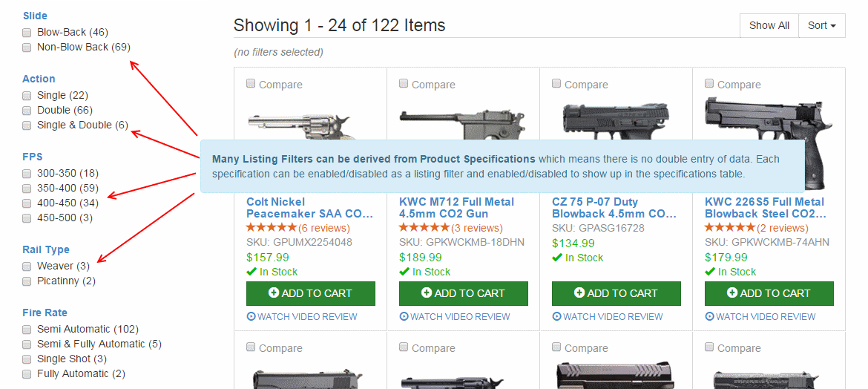Tick the Double action filter checkbox
The width and height of the screenshot is (868, 389).
click(27, 111)
